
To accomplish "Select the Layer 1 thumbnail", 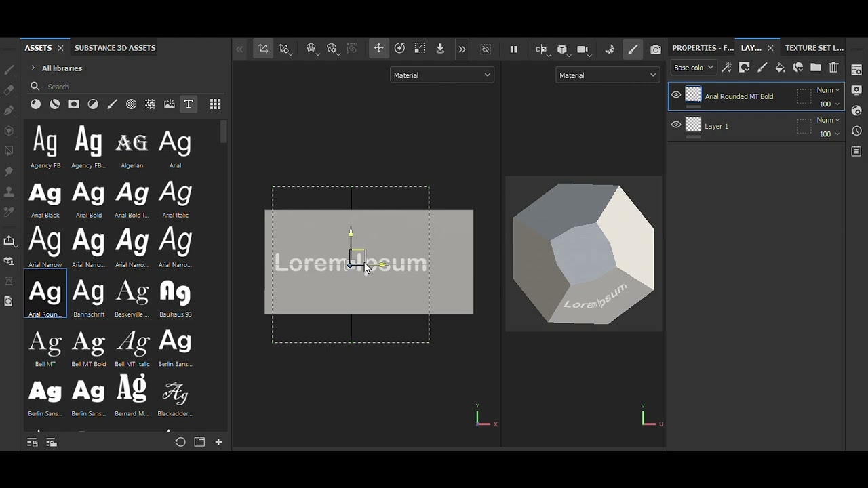I will [x=693, y=124].
